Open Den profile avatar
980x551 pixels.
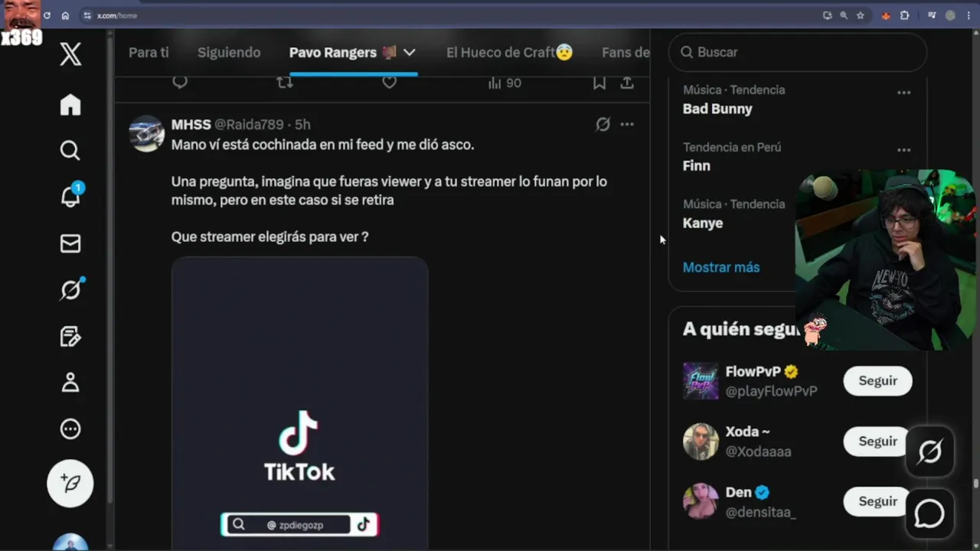[x=701, y=501]
